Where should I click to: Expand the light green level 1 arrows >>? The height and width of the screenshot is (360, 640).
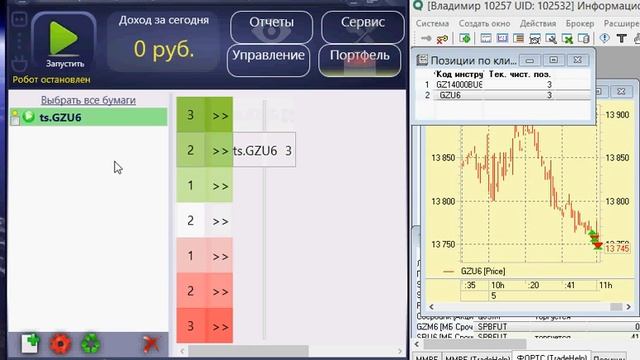click(219, 186)
